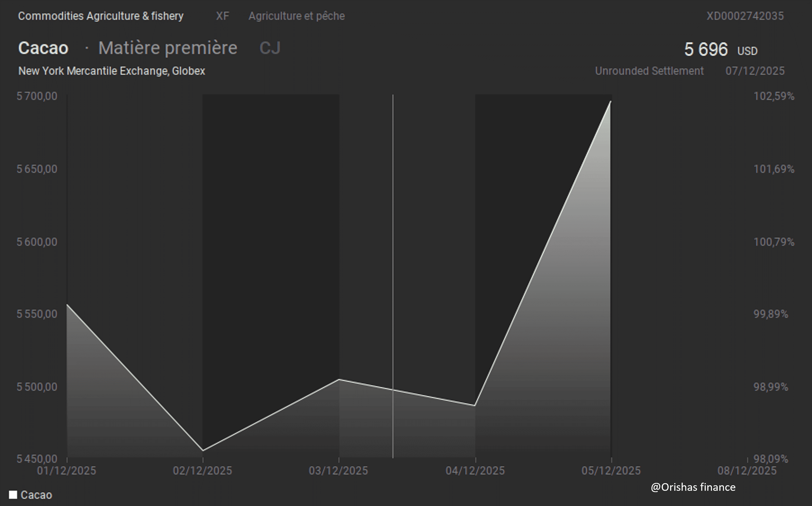Click the 04/12/2025 x-axis date
This screenshot has width=812, height=506.
475,471
